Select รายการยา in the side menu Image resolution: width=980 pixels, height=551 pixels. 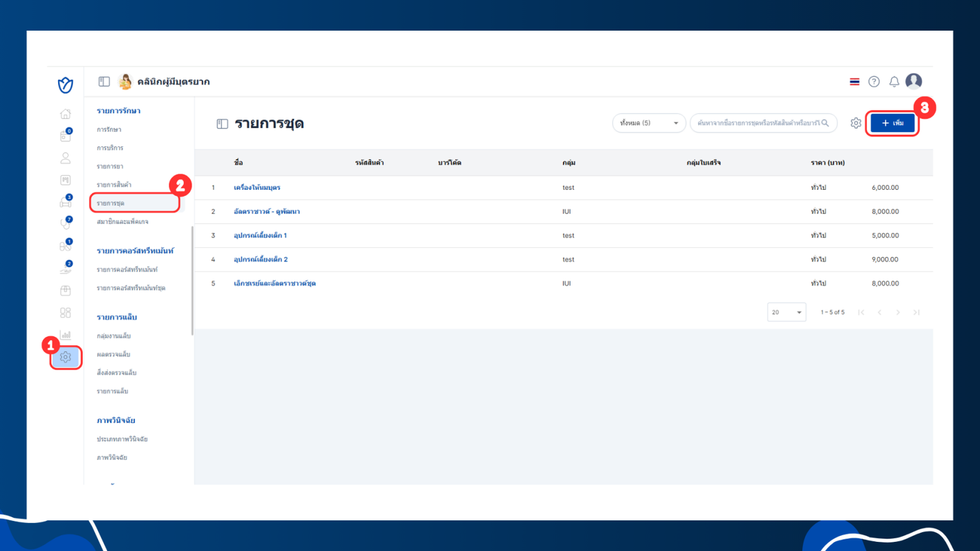pyautogui.click(x=110, y=167)
